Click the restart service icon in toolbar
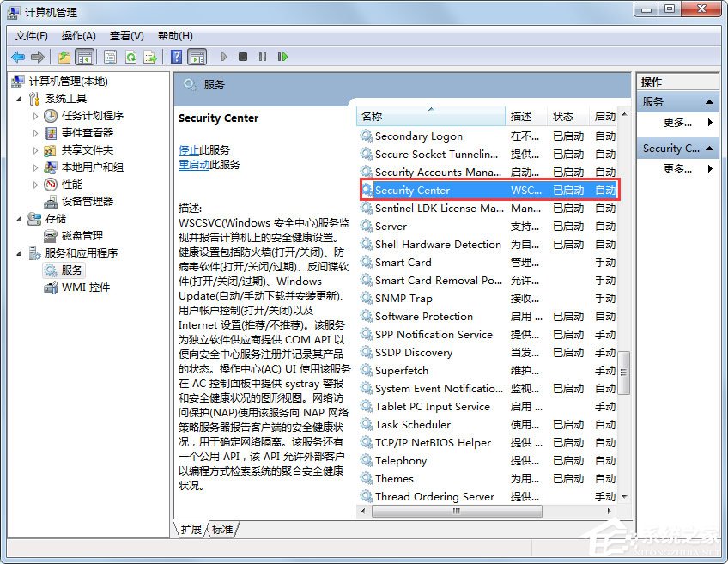 point(284,57)
